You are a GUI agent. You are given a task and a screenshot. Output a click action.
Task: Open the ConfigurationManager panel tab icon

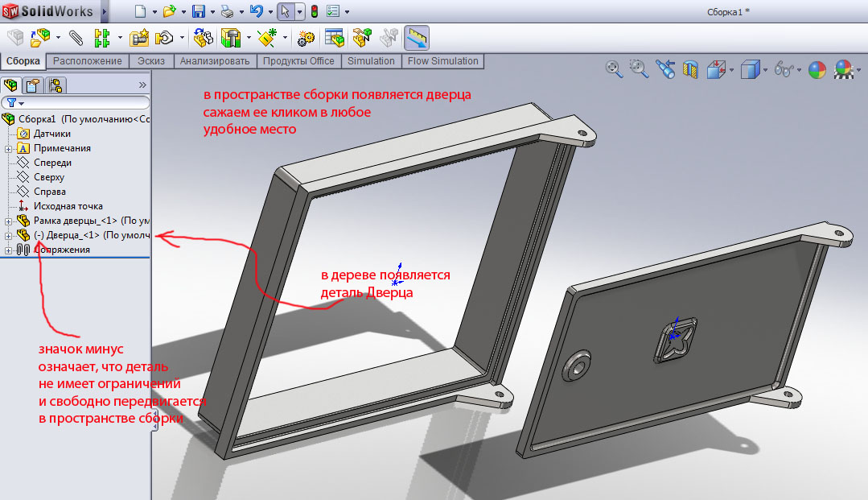[55, 85]
